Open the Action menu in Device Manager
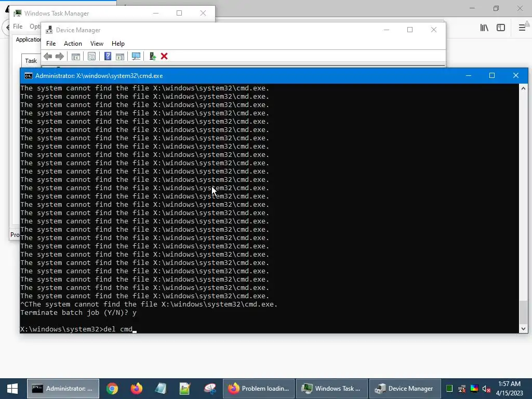The height and width of the screenshot is (399, 532). (73, 44)
